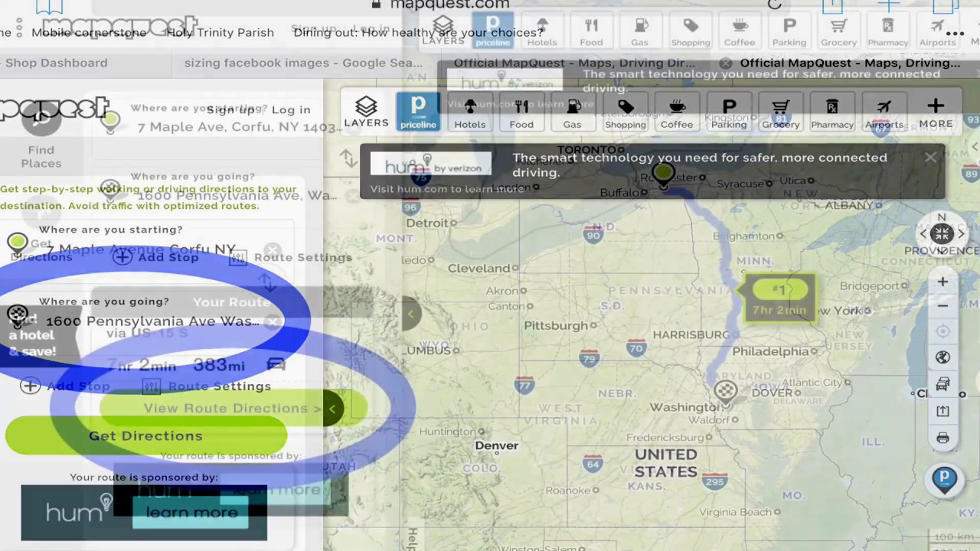This screenshot has width=980, height=551.
Task: Show Hotels on the map
Action: point(469,112)
